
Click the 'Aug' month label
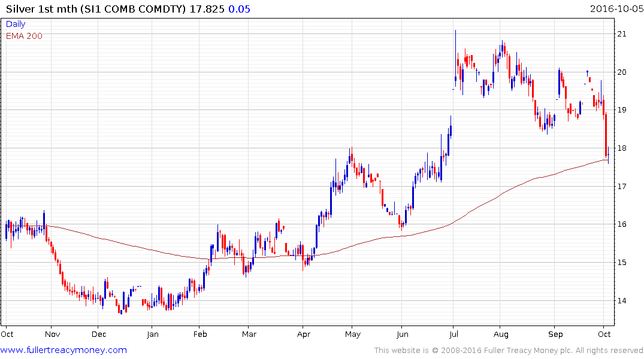[x=501, y=334]
